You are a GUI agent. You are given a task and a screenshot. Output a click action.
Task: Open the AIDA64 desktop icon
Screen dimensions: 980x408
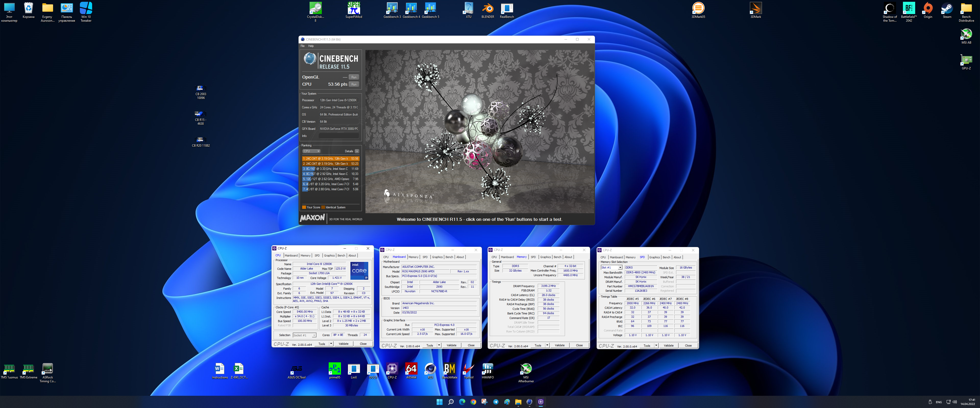coord(411,371)
